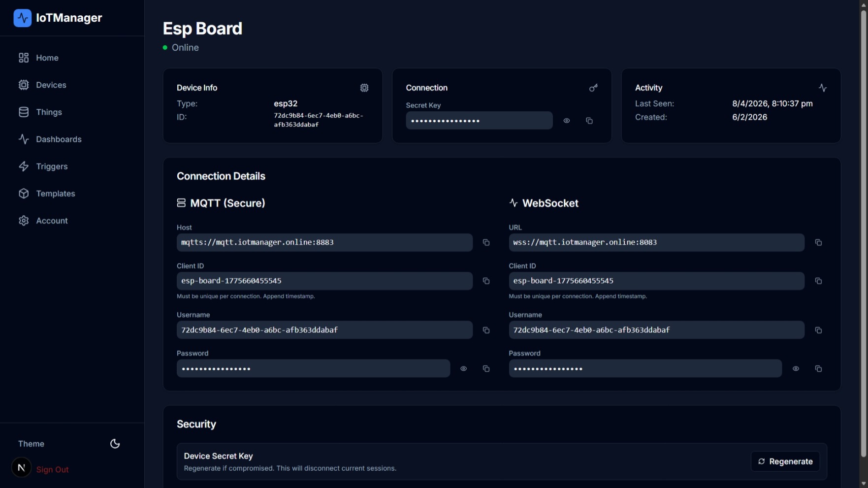868x488 pixels.
Task: Open the Dashboards section
Action: pos(23,139)
